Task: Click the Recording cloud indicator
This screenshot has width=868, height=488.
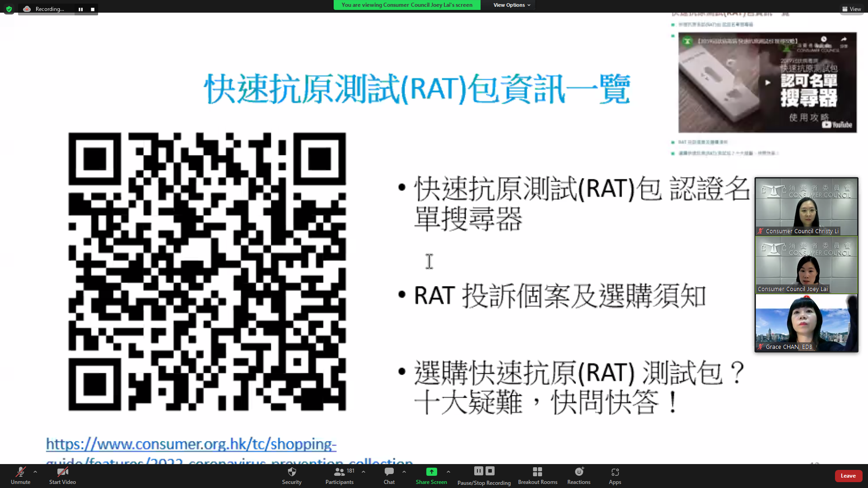Action: [27, 9]
